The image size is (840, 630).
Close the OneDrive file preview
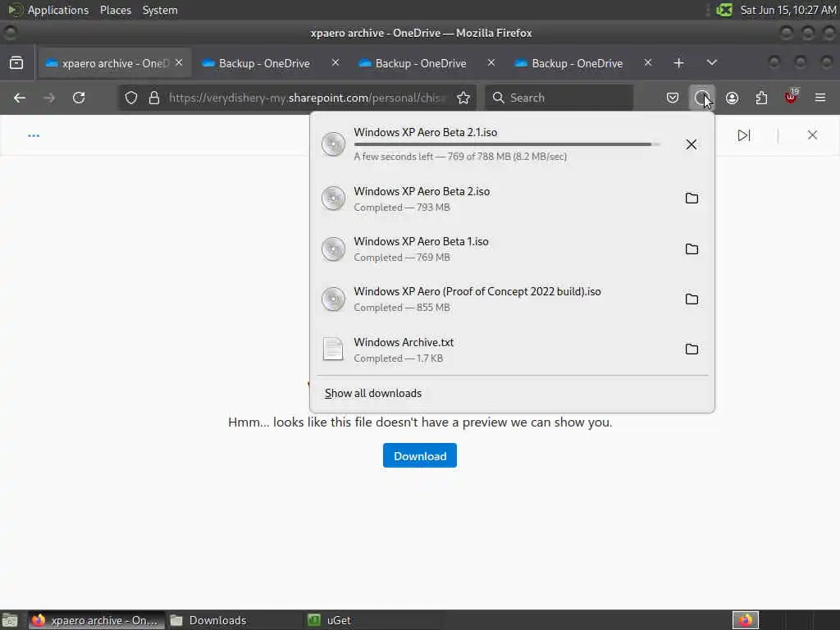tap(812, 135)
